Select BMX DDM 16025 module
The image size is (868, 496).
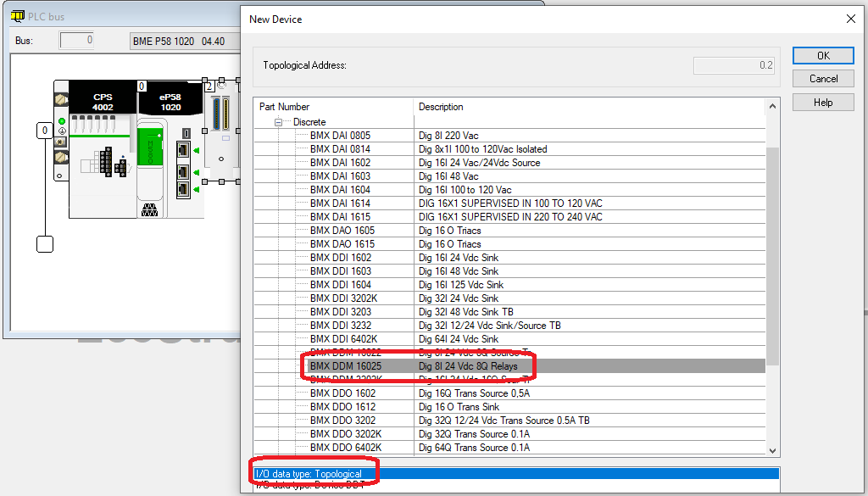click(345, 366)
